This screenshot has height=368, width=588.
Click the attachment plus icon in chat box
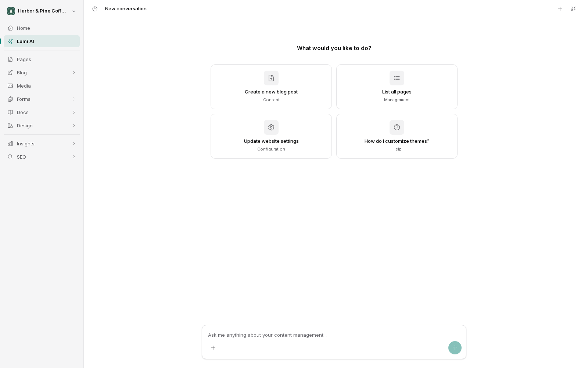pyautogui.click(x=213, y=348)
